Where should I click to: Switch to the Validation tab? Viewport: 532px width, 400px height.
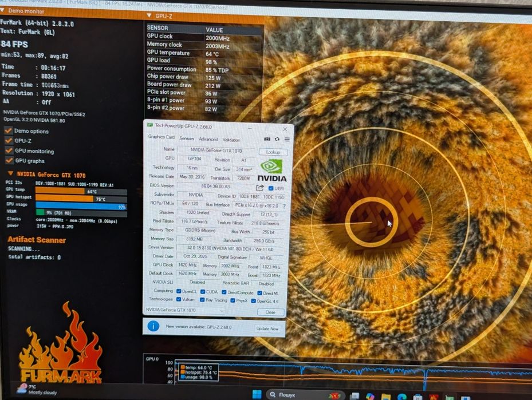point(231,140)
